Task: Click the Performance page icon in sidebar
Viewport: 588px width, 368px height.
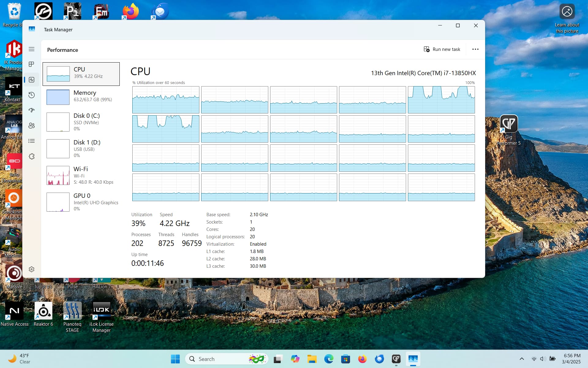Action: point(32,80)
